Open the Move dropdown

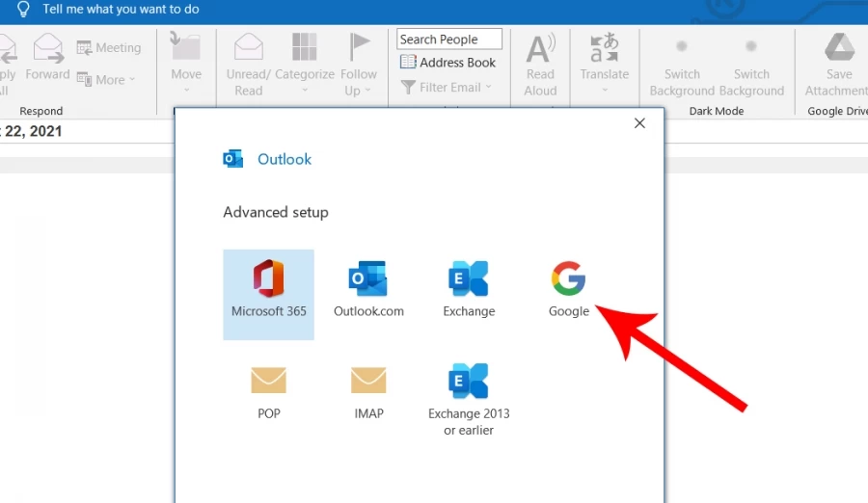coord(186,63)
